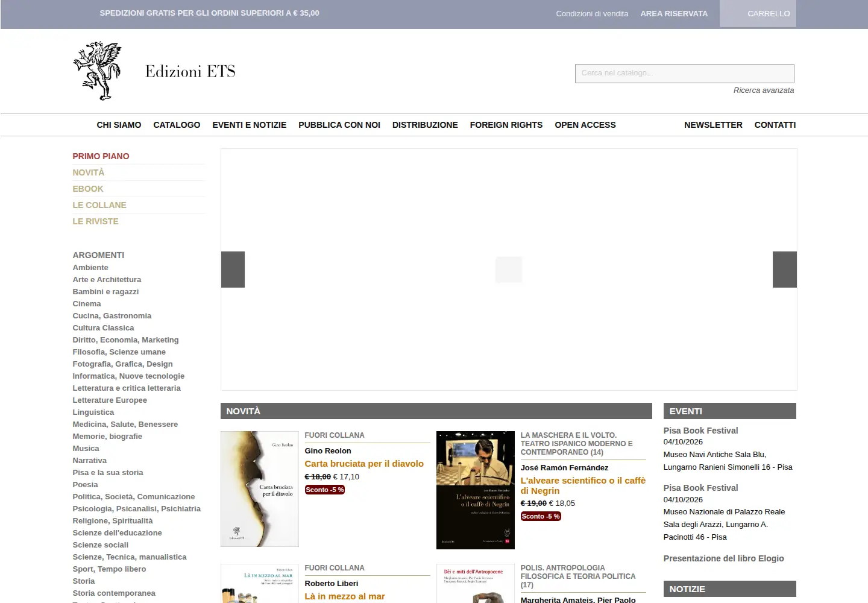Browse the Linguistica topic
868x603 pixels.
coord(93,412)
